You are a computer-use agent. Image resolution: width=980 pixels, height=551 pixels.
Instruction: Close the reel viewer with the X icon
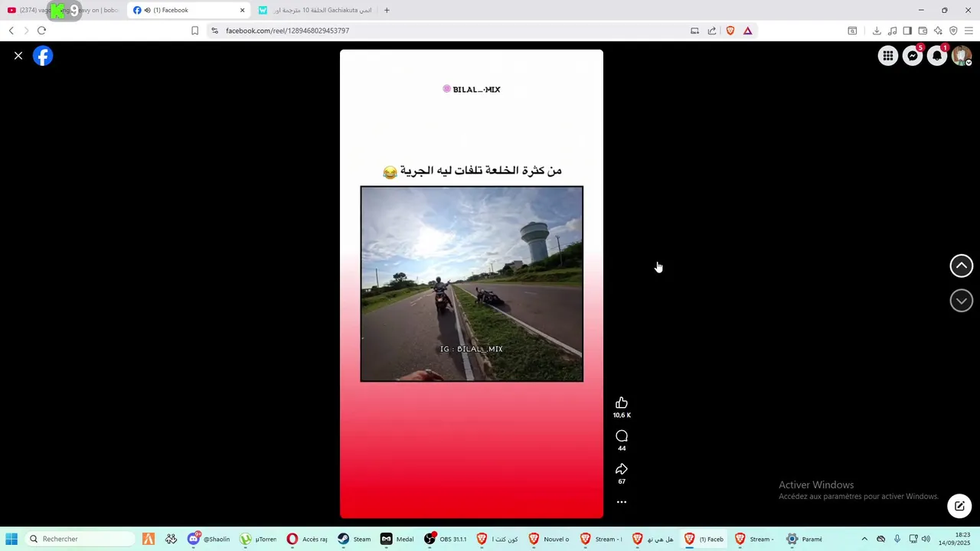[x=18, y=56]
